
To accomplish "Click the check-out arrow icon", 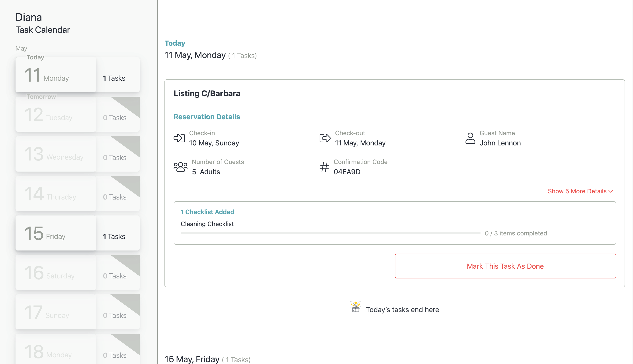I will click(325, 138).
